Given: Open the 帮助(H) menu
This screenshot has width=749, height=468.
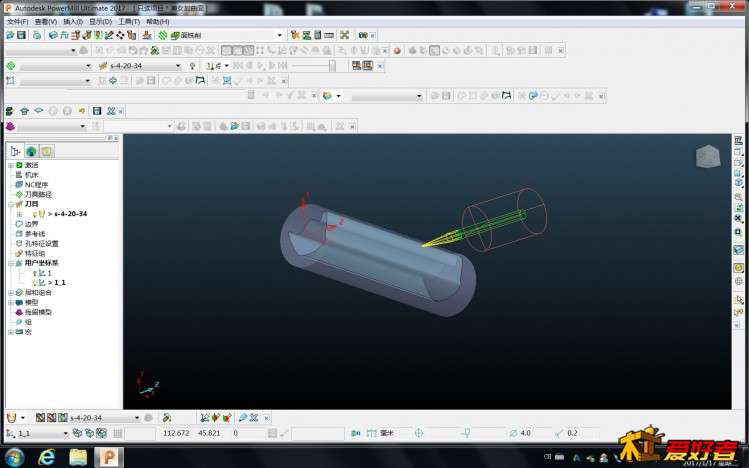Looking at the screenshot, I should pyautogui.click(x=158, y=21).
